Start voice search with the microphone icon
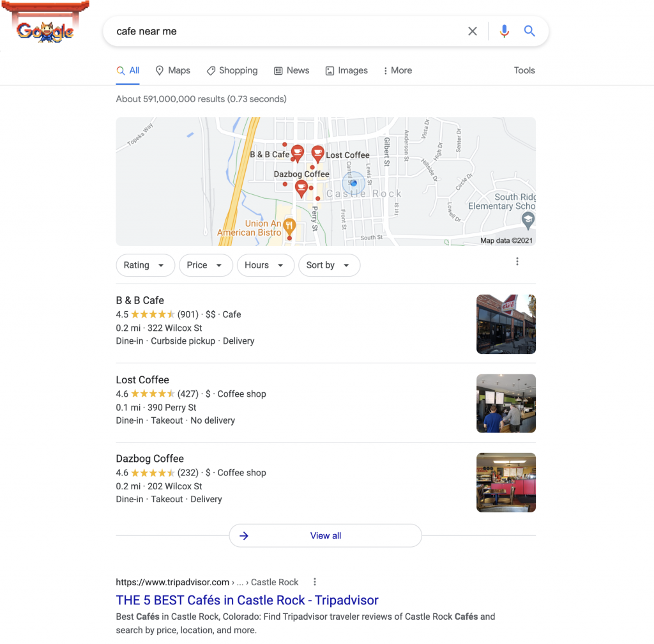 click(x=504, y=31)
